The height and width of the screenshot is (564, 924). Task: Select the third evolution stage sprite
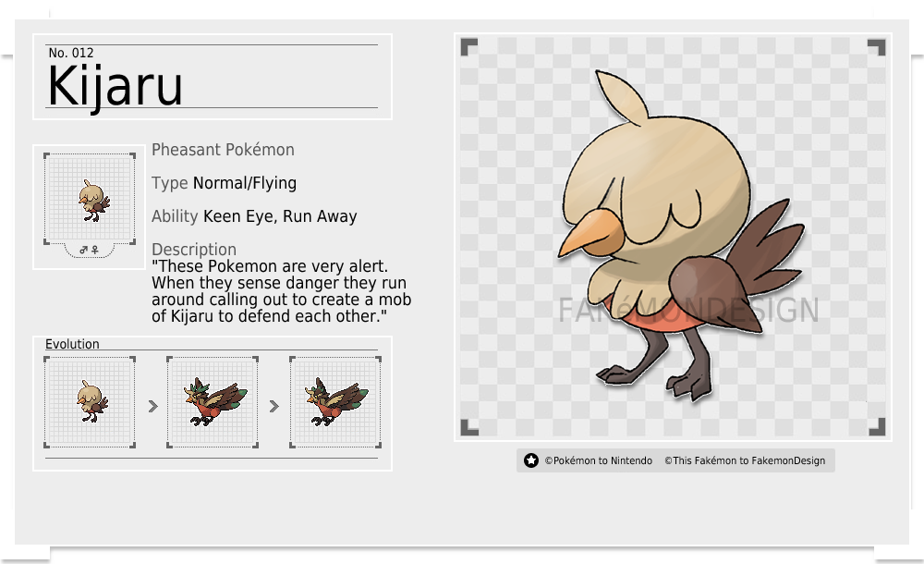335,402
